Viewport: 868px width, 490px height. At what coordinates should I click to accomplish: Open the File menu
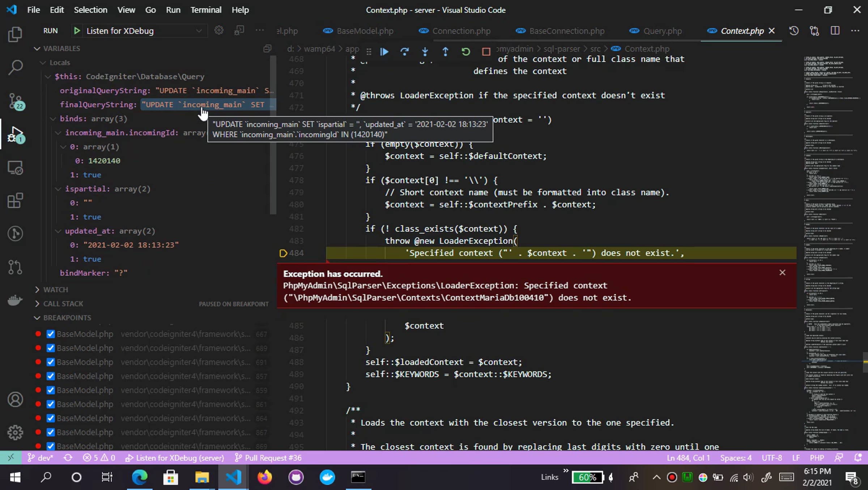pos(34,10)
